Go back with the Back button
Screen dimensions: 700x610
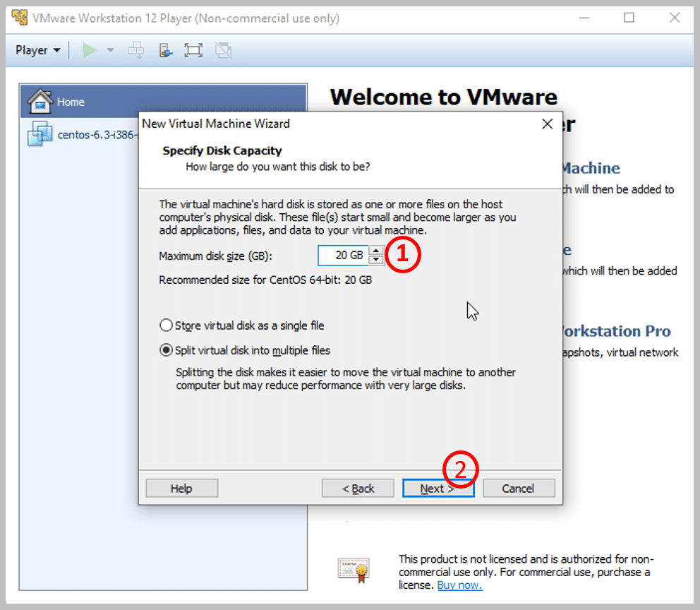pos(358,489)
